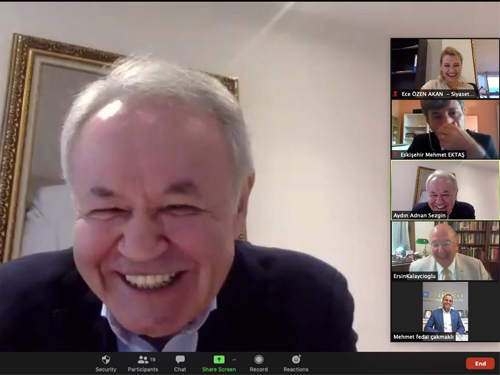Click the 'Participants' label text
Image resolution: width=500 pixels, height=375 pixels.
(143, 369)
